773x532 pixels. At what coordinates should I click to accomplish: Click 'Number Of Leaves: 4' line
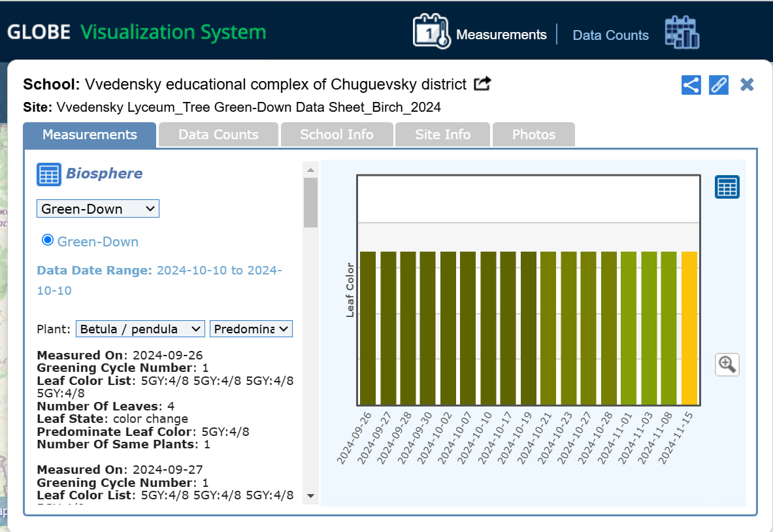coord(105,406)
